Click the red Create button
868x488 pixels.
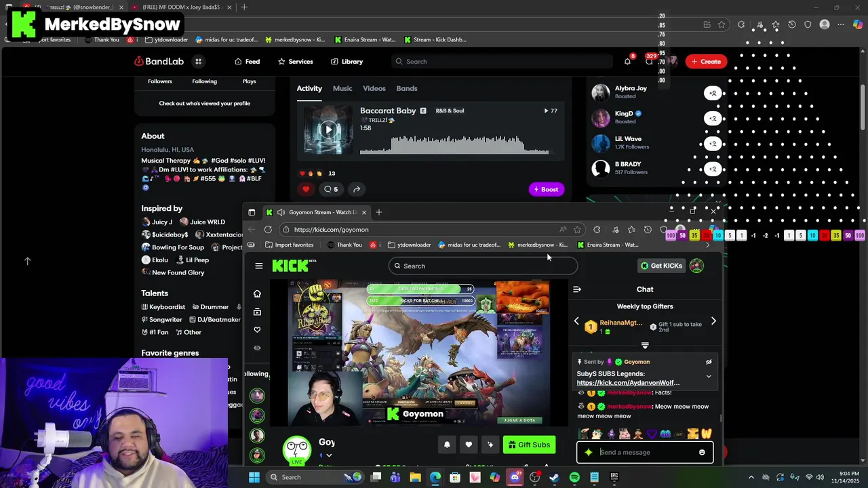point(707,62)
